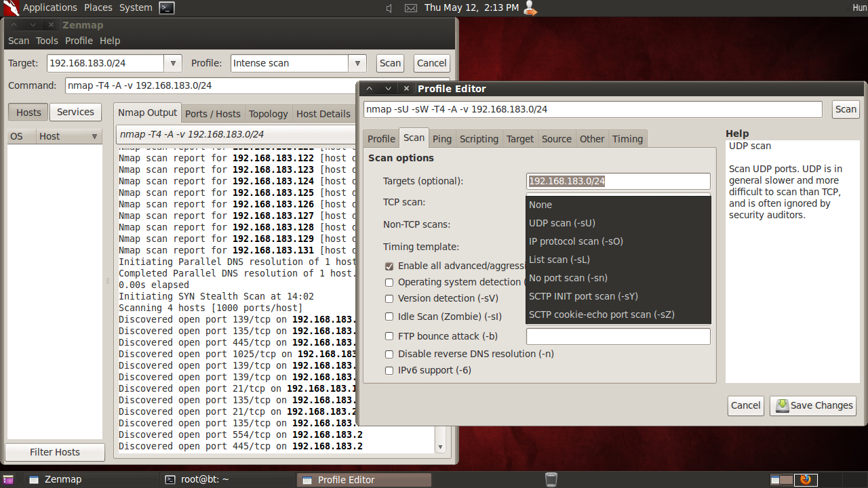Click the Scan button in the Zenmap window
The width and height of the screenshot is (868, 488).
click(x=390, y=63)
